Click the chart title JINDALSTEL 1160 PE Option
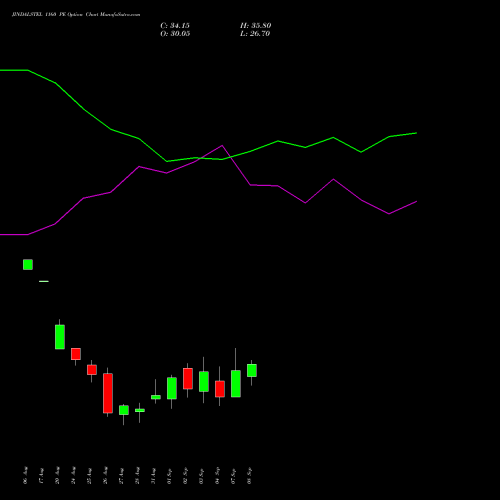 pos(47,15)
